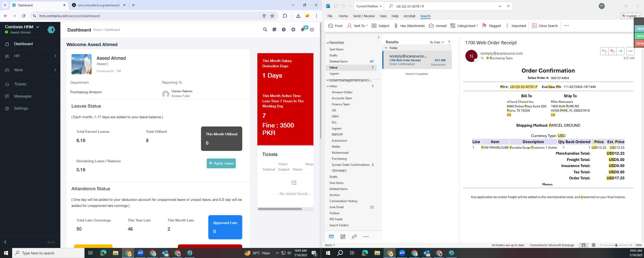The height and width of the screenshot is (258, 644).
Task: Collapse the Favorites folder group
Action: tap(328, 43)
